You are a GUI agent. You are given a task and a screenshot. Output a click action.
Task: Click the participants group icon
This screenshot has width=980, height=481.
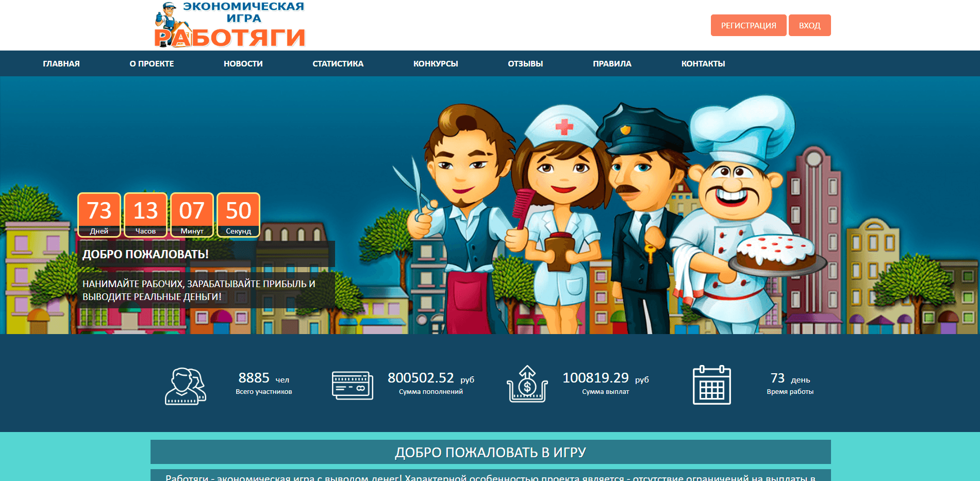point(185,385)
